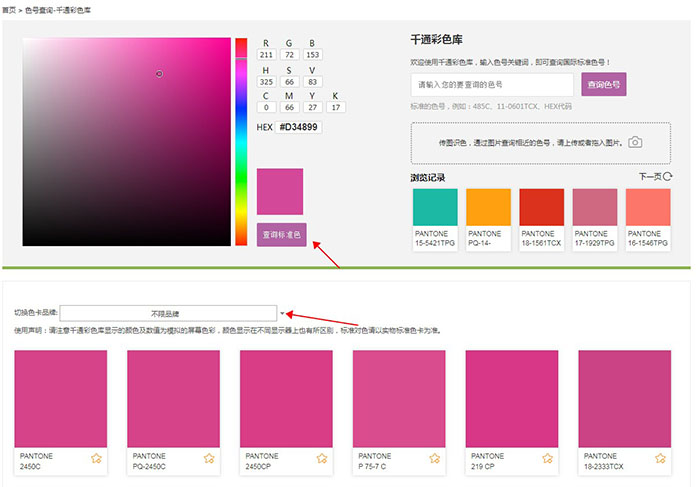Star the PANTONE 2450C color card

tap(96, 459)
